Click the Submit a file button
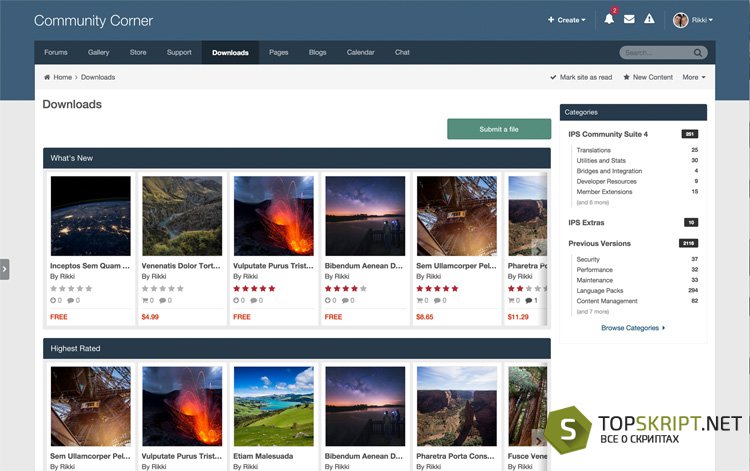This screenshot has height=471, width=750. point(499,129)
